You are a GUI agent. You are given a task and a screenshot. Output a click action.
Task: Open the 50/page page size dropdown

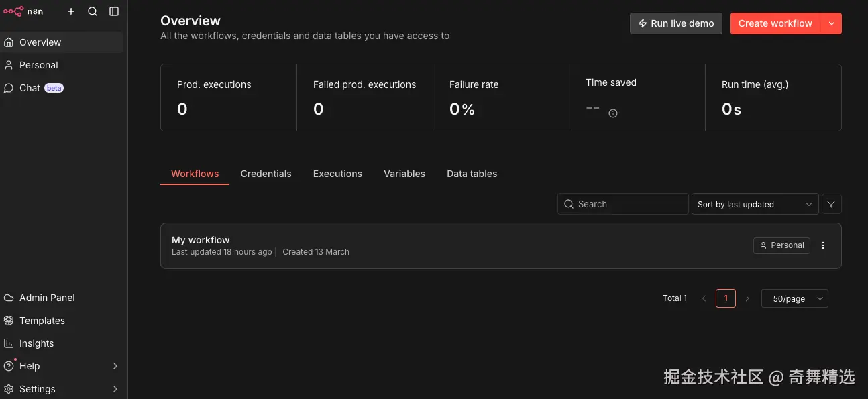pyautogui.click(x=794, y=298)
